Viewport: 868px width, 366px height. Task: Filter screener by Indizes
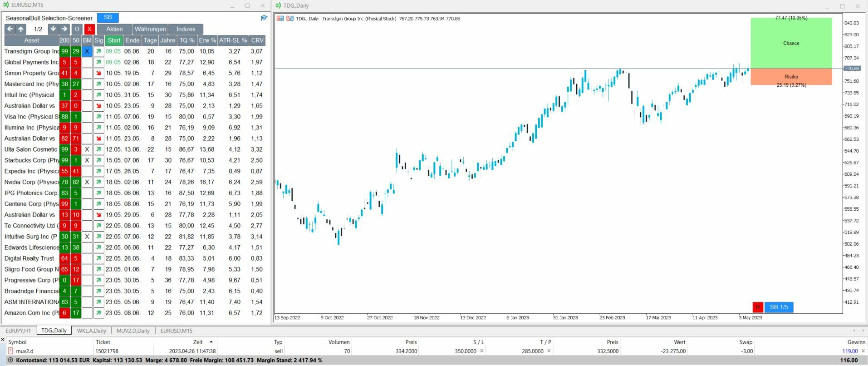point(186,29)
